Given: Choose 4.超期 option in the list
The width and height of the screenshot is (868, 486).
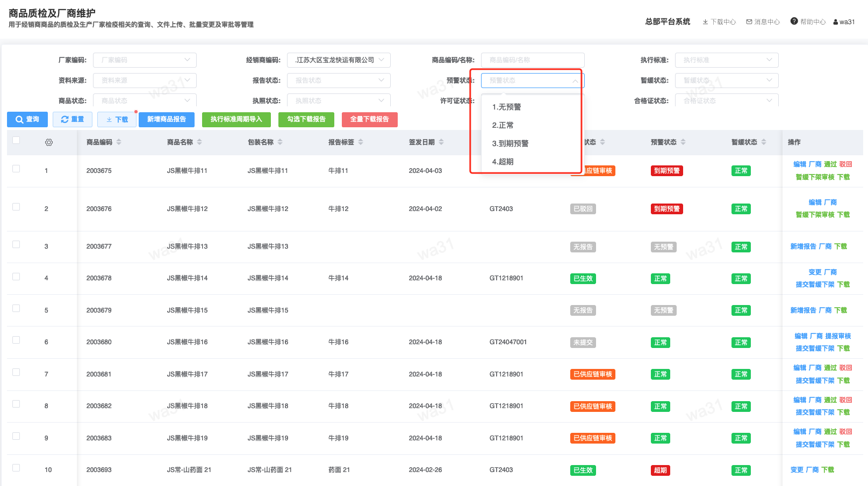Looking at the screenshot, I should pos(503,162).
